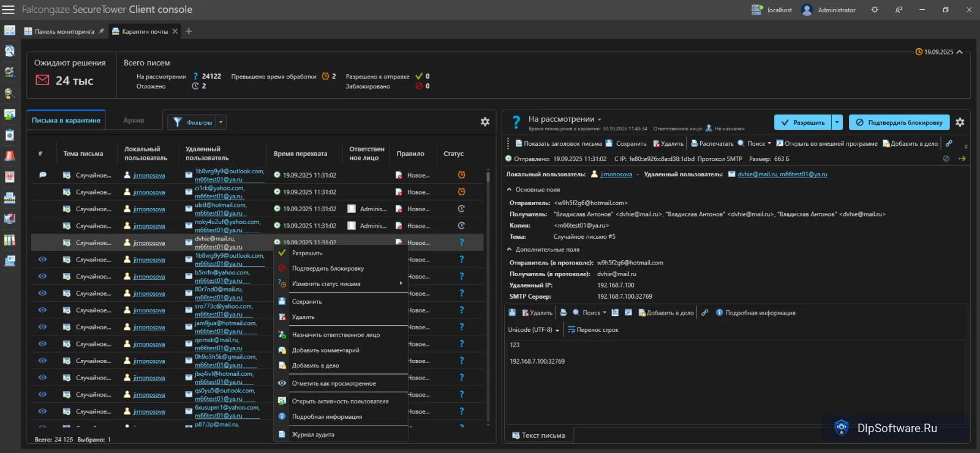The image size is (980, 453).
Task: Open mail list settings gear
Action: coord(485,122)
